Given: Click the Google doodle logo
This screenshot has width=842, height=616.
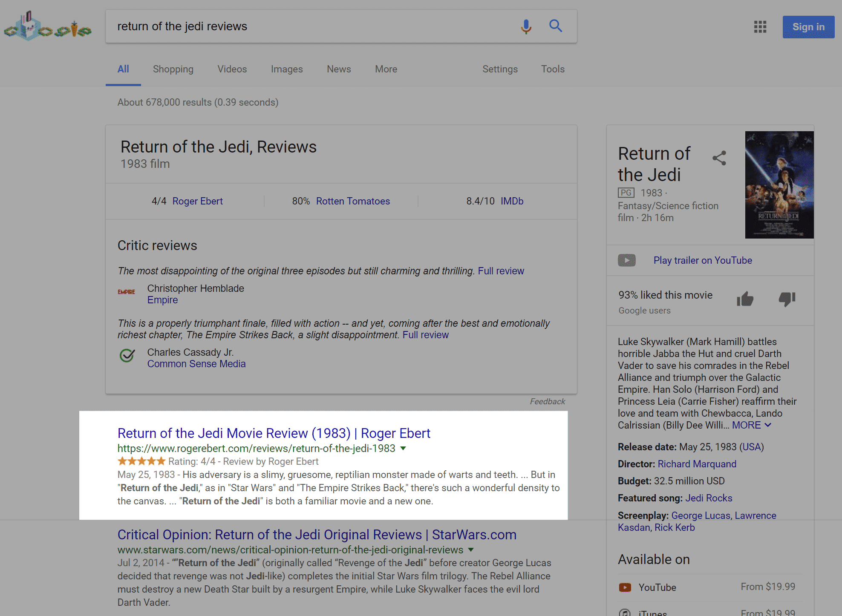Looking at the screenshot, I should pos(48,27).
